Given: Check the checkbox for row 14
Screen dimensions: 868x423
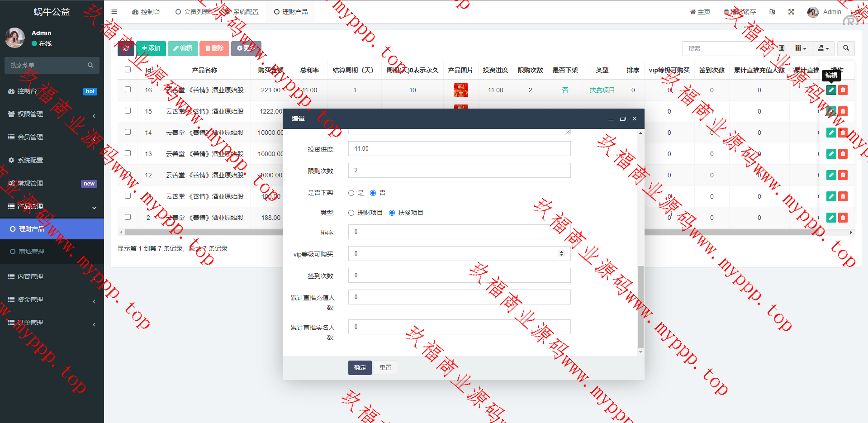Looking at the screenshot, I should pos(128,132).
